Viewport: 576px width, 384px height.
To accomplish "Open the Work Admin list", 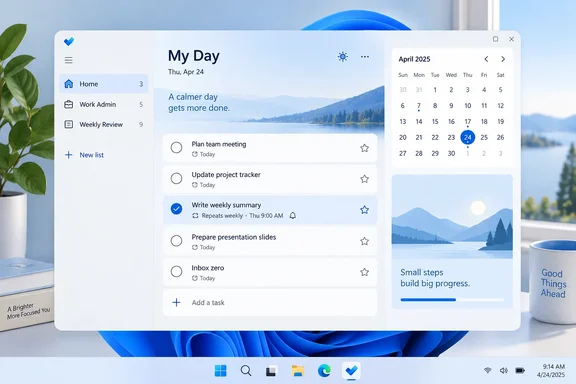I will click(x=104, y=104).
